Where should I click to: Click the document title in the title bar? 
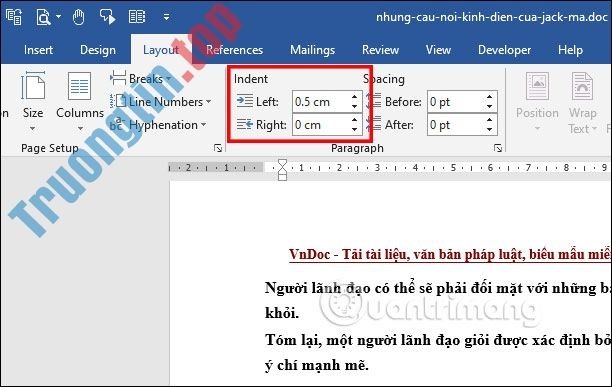point(492,17)
